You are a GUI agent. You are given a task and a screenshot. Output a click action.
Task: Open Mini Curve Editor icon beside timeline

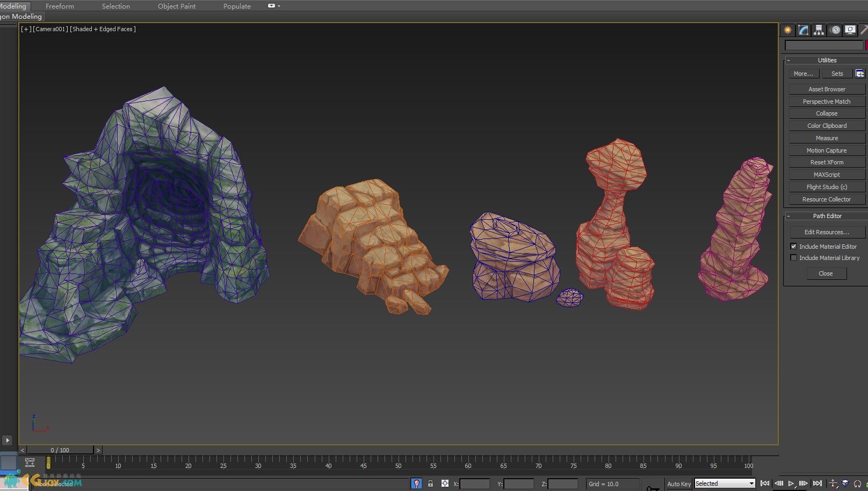(30, 462)
